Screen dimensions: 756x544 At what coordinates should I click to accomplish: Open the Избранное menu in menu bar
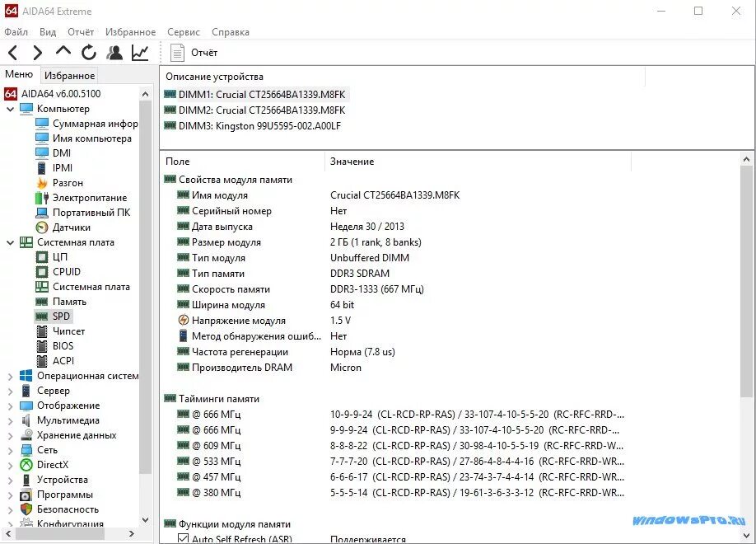(x=130, y=32)
